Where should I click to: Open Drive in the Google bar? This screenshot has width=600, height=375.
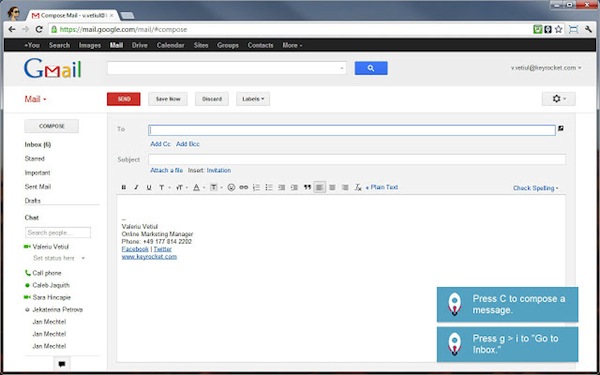point(140,45)
